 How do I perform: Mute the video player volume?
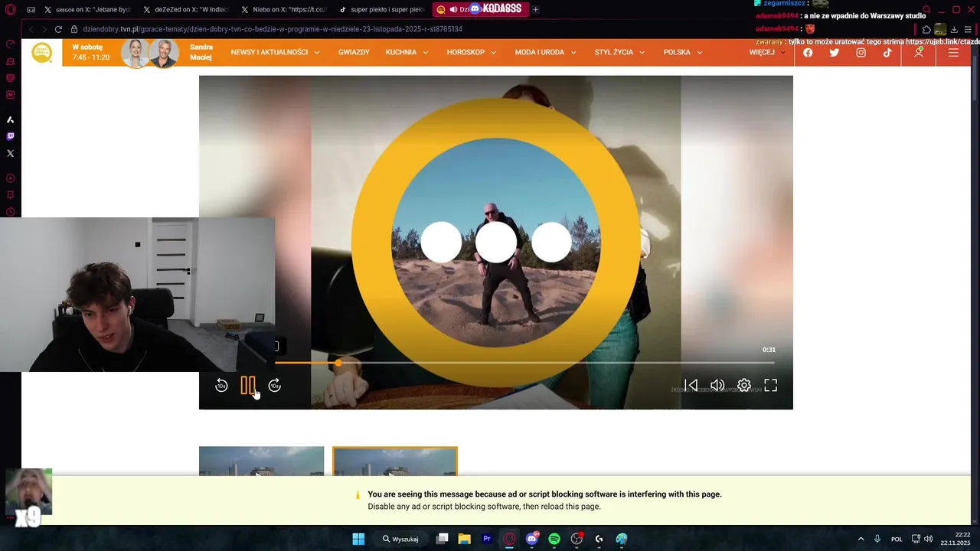tap(717, 386)
